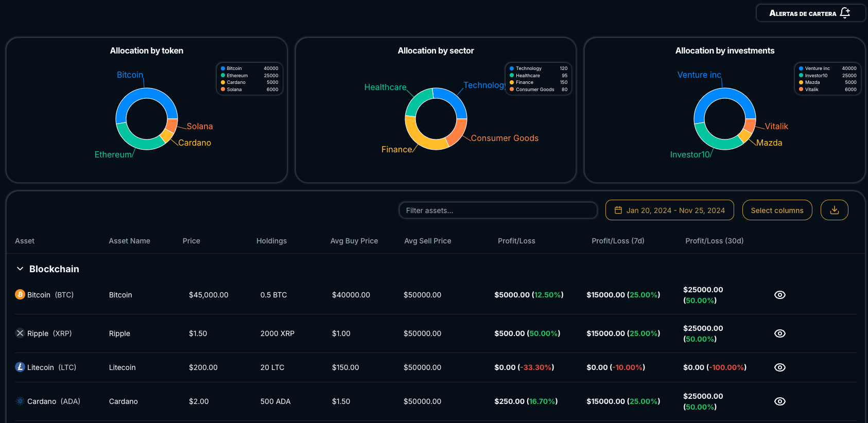Click the green Healthcare legend dot
The height and width of the screenshot is (423, 868).
[512, 76]
